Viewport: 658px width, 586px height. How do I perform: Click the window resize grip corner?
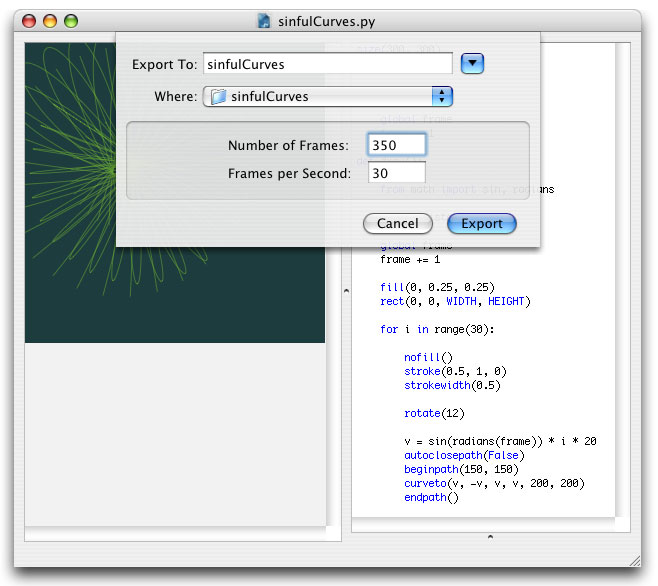pos(634,561)
